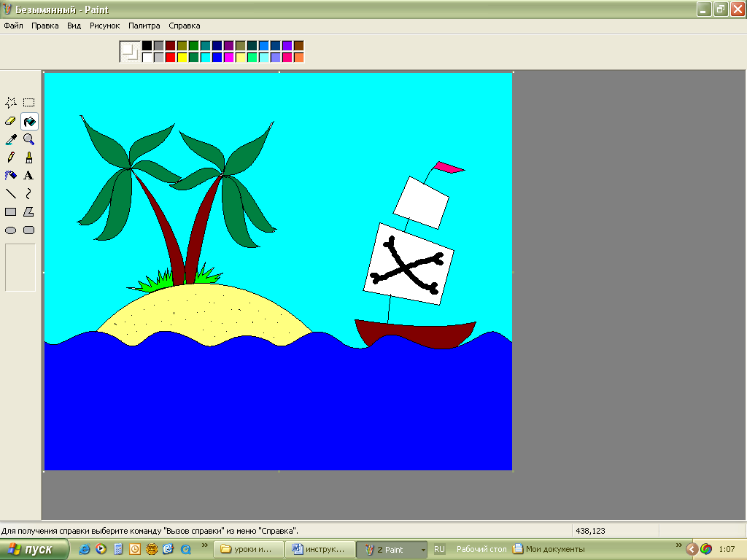This screenshot has height=560, width=747.
Task: Pick the Curve line tool
Action: (29, 194)
